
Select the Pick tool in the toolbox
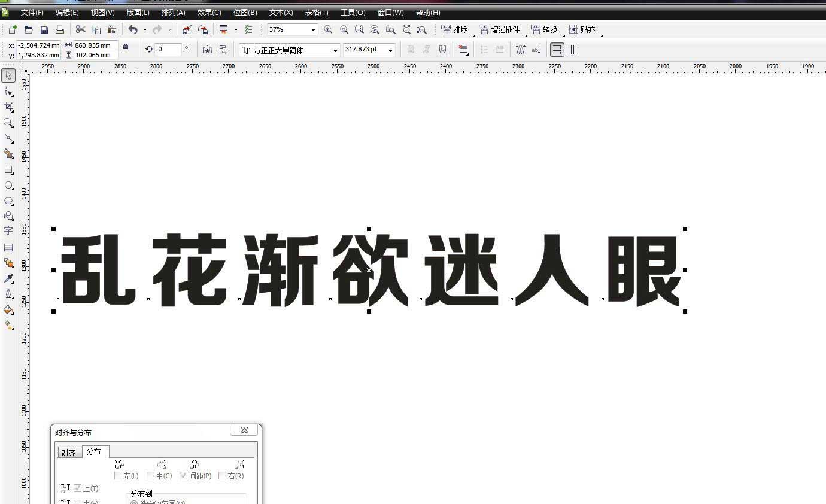pos(8,75)
